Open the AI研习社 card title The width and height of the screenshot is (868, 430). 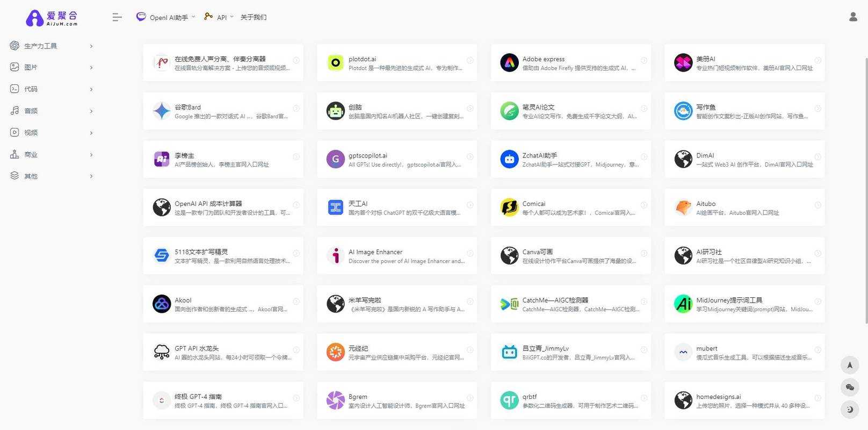click(709, 252)
